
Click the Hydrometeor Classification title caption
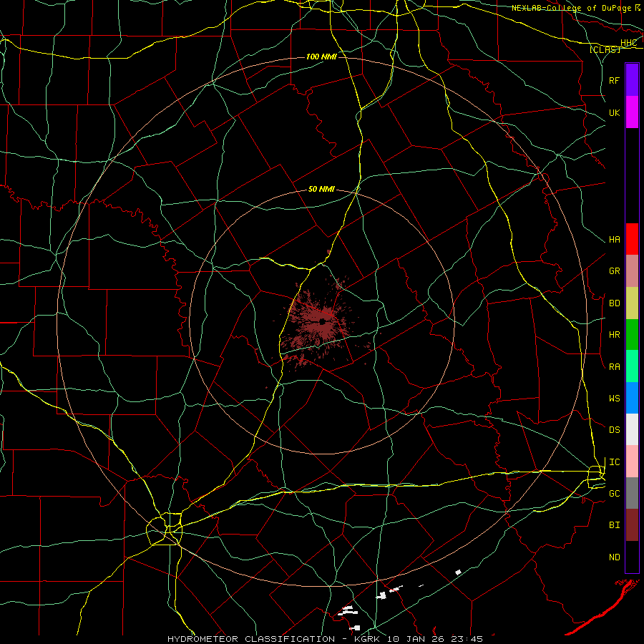coord(325,639)
